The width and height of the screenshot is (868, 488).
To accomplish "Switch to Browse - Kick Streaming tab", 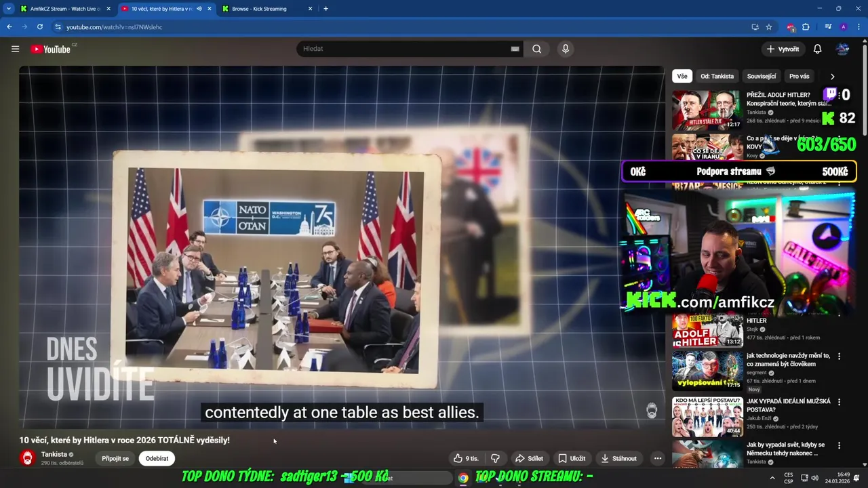I will [x=267, y=9].
